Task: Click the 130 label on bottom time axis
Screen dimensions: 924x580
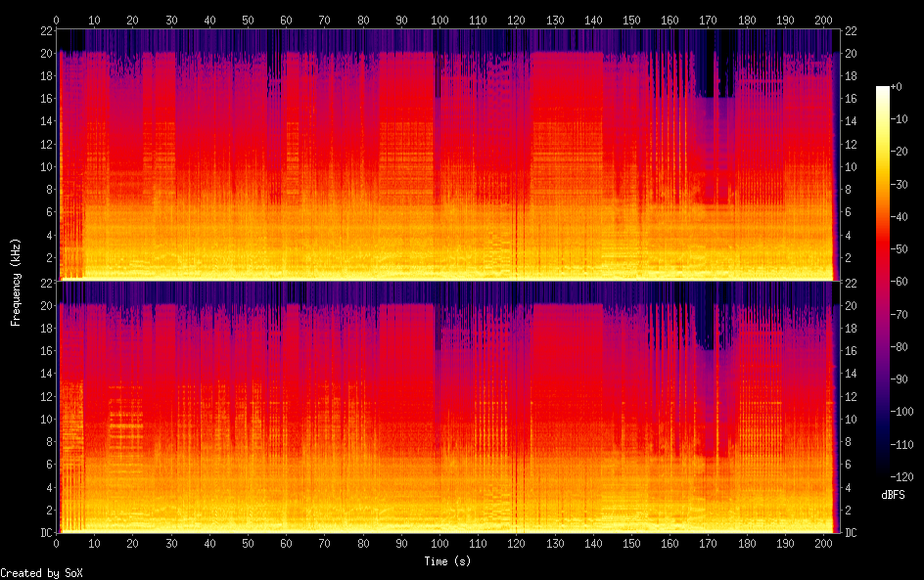Action: (555, 543)
